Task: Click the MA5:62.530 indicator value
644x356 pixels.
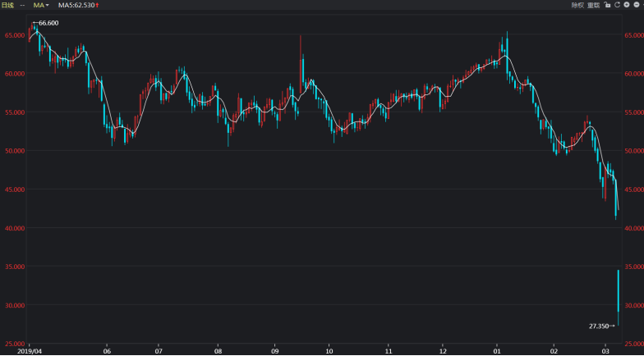Action: pos(76,5)
